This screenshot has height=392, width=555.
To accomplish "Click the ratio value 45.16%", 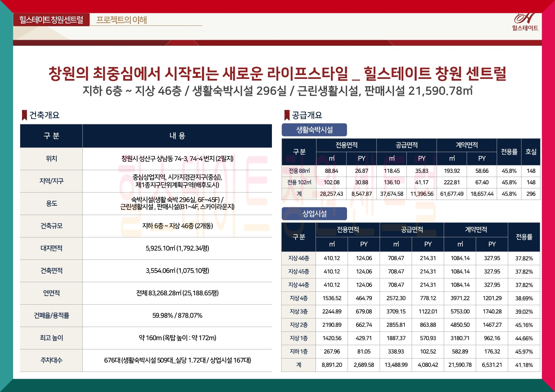I will coord(524,325).
